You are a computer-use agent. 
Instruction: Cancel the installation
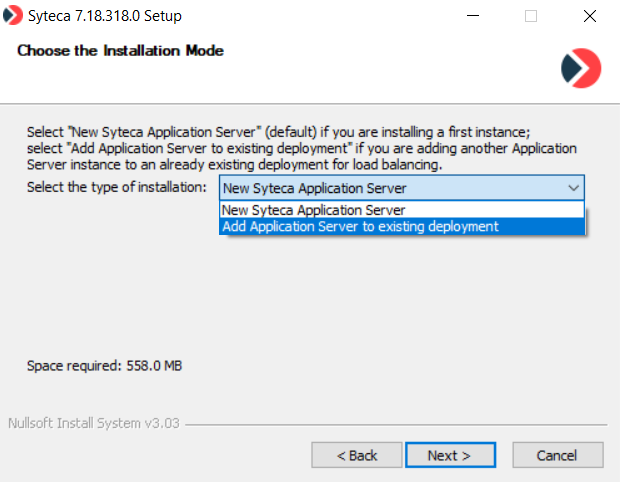pos(557,455)
